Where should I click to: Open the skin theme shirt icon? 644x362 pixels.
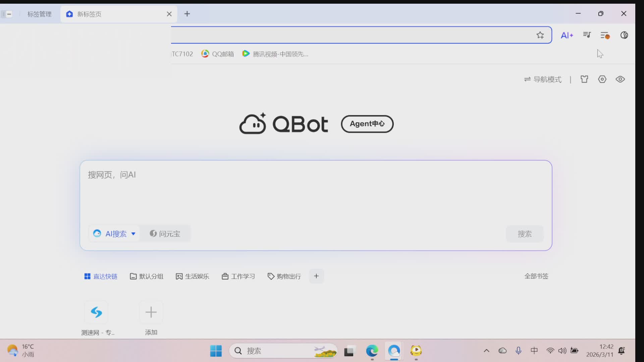[584, 79]
